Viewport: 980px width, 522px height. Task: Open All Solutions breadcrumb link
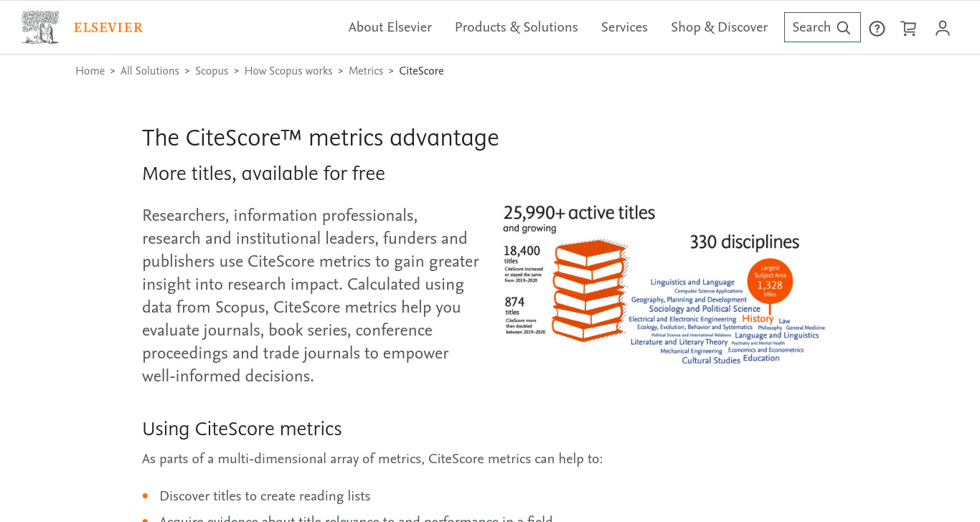pos(150,71)
